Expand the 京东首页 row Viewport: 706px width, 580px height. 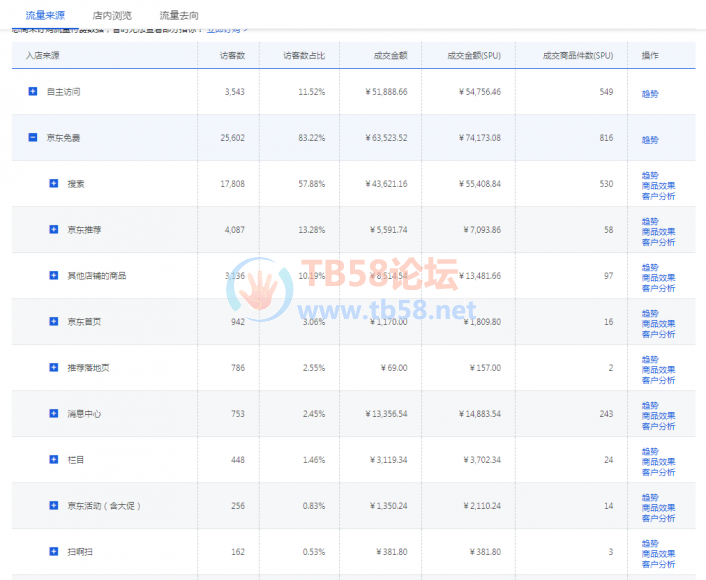[x=54, y=321]
